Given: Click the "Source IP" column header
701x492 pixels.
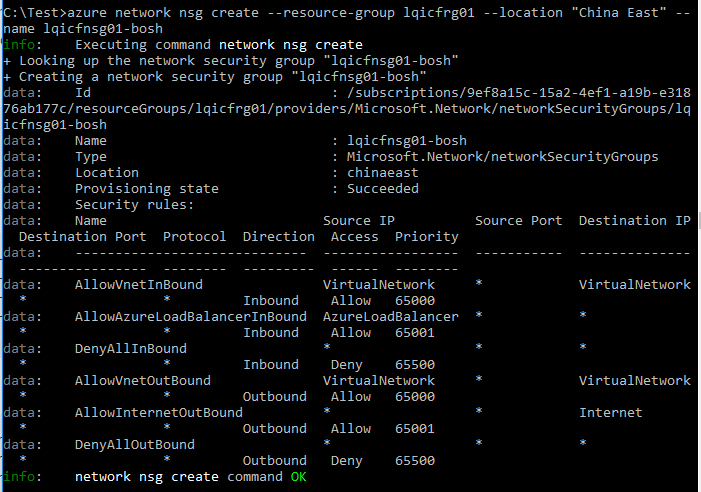Looking at the screenshot, I should click(x=359, y=220).
